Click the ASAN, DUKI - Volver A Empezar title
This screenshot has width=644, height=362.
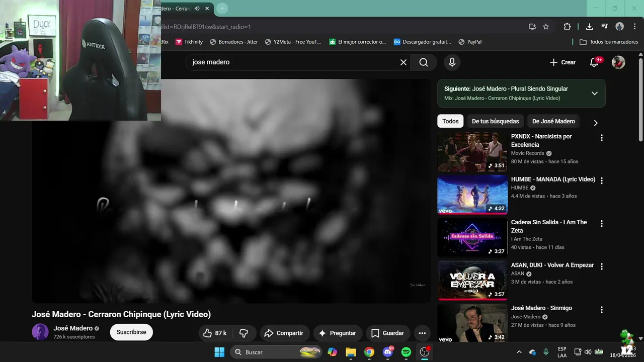tap(552, 265)
